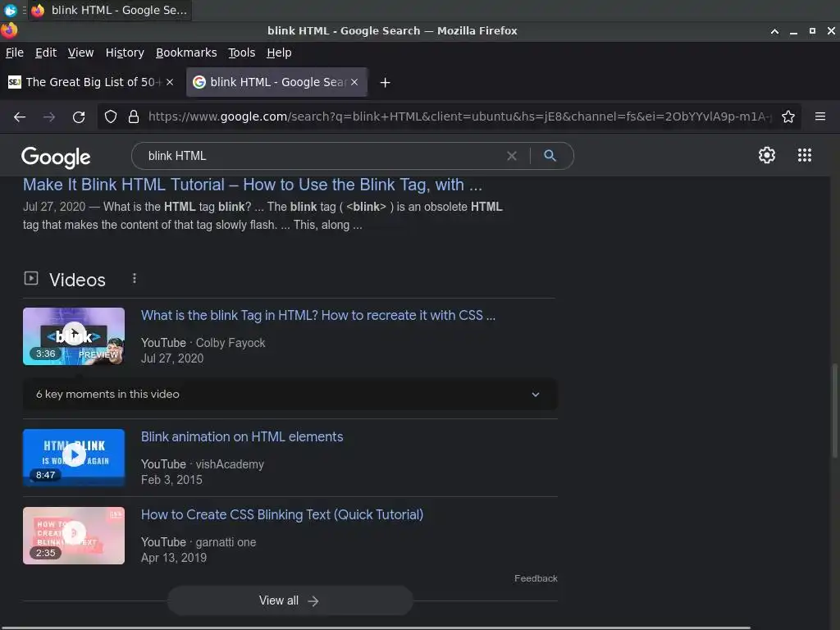The height and width of the screenshot is (630, 840).
Task: Play the 8:47 HTML Blink video thumbnail
Action: pos(74,458)
